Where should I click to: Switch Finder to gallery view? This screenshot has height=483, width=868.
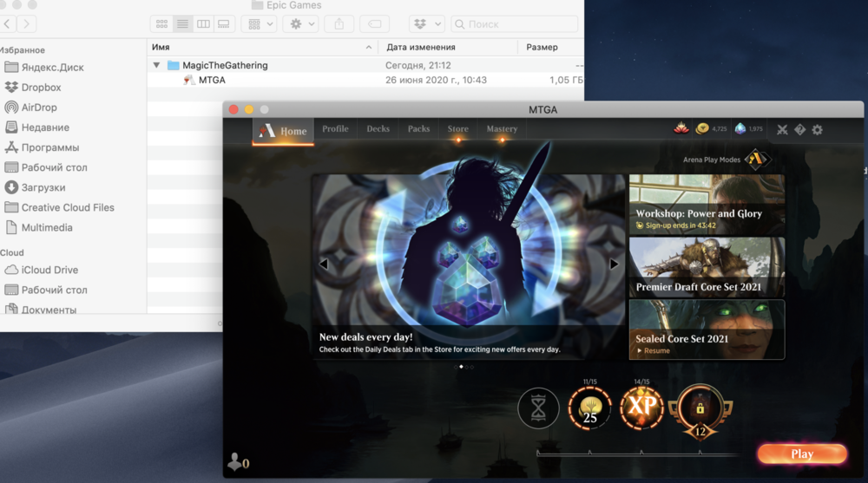pyautogui.click(x=224, y=24)
